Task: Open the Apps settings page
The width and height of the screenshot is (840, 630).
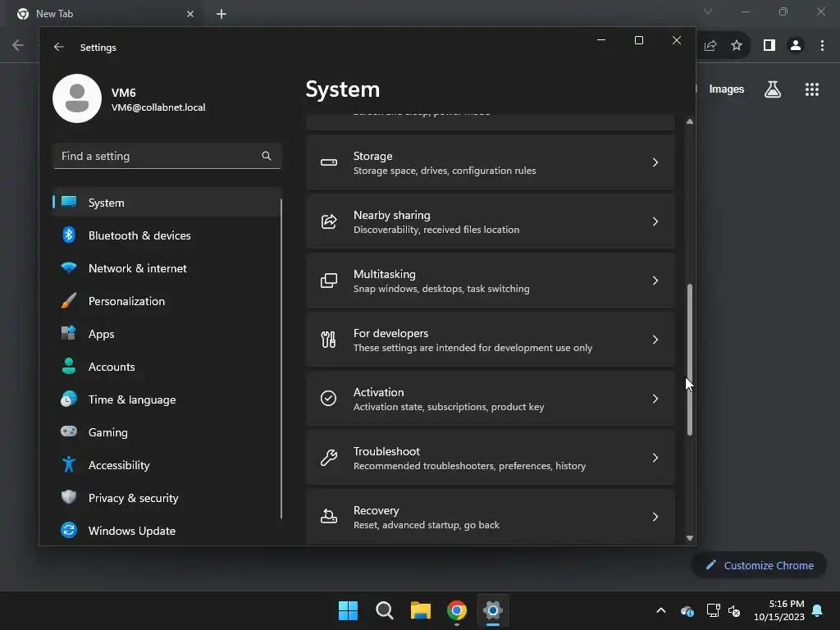Action: 167,334
